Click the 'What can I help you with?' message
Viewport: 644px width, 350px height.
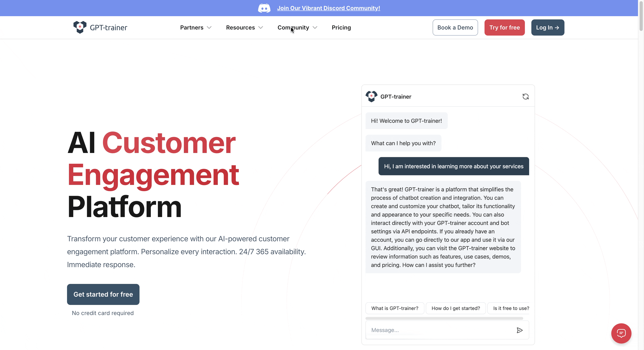click(403, 143)
